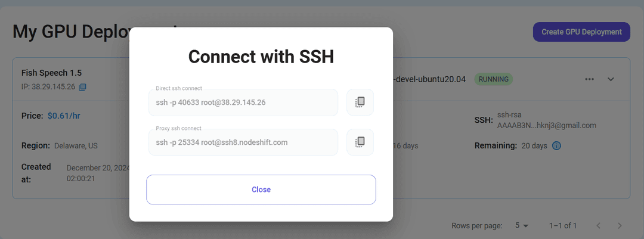Open the Rows per page dropdown

click(x=522, y=225)
